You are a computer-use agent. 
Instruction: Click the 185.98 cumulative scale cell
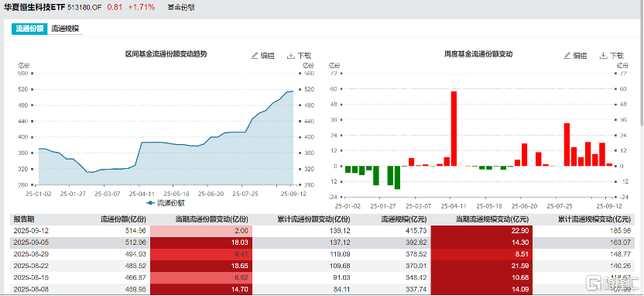click(x=620, y=231)
